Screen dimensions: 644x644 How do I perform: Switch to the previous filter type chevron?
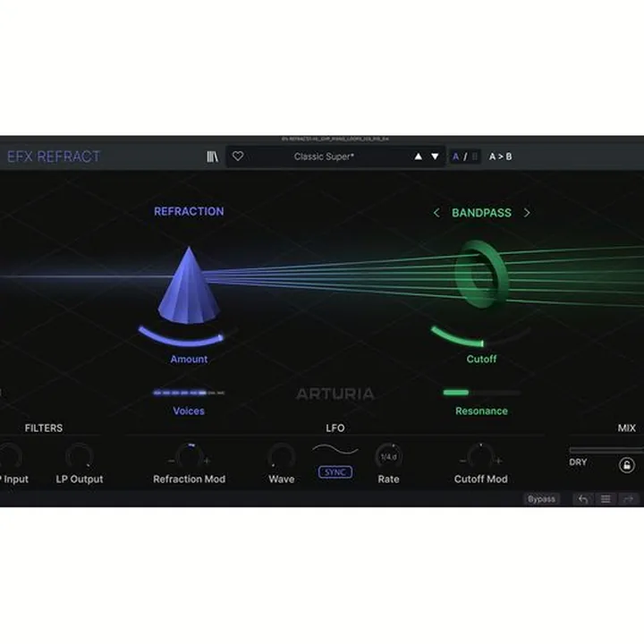(436, 213)
